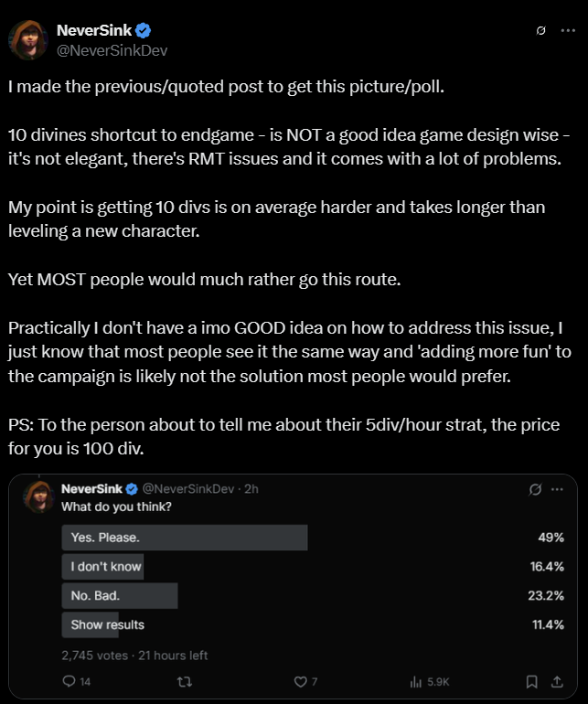
Task: Open the @NeverSinkDev handle link
Action: 112,50
